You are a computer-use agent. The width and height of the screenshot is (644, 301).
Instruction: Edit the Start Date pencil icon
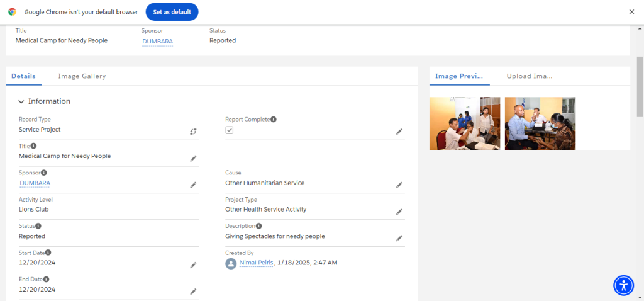point(194,265)
